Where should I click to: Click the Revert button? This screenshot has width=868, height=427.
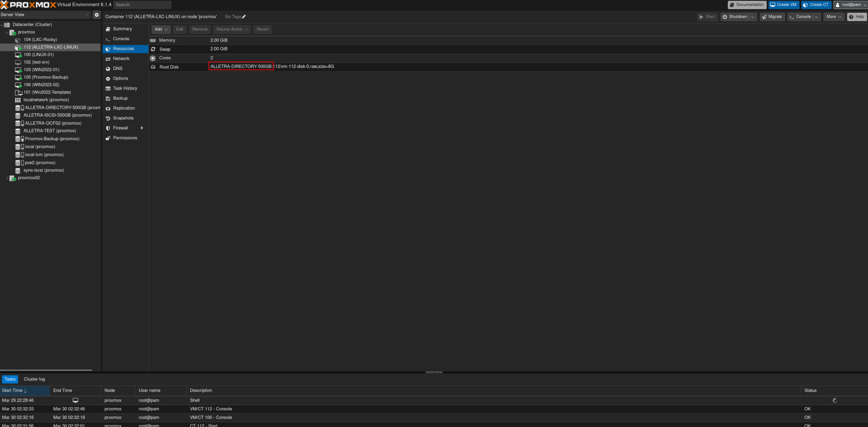point(262,29)
